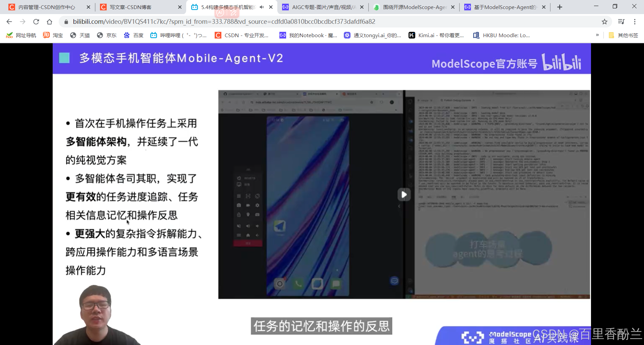View site security lock info
The width and height of the screenshot is (644, 345).
click(x=66, y=22)
